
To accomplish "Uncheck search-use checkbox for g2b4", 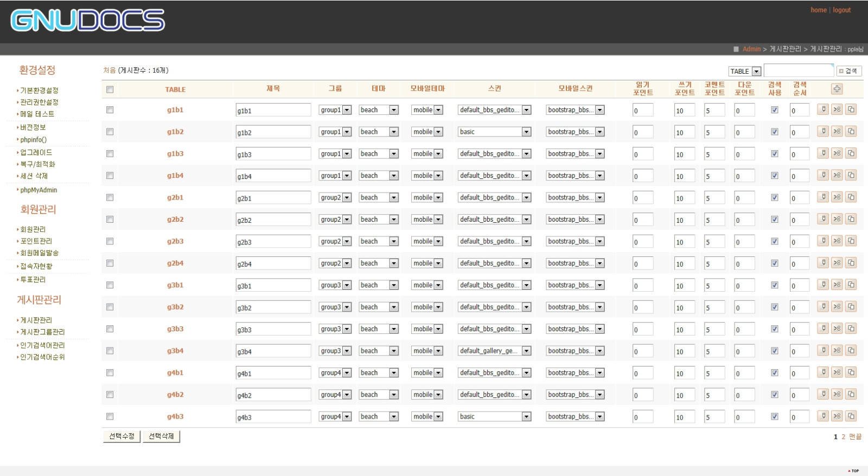I will [x=774, y=263].
